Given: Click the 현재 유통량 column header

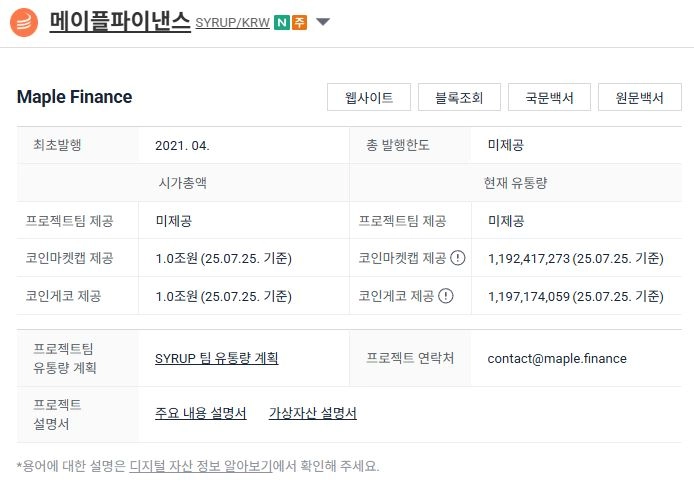Looking at the screenshot, I should coord(515,183).
